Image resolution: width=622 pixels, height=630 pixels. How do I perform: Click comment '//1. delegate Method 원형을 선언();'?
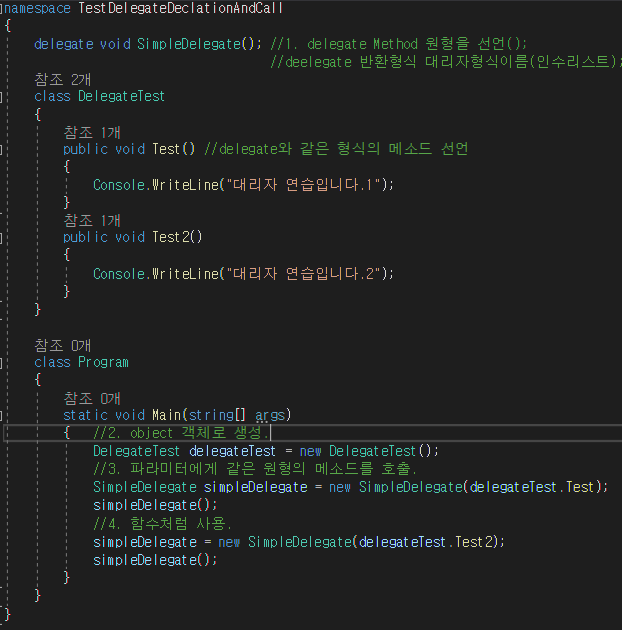click(x=398, y=43)
